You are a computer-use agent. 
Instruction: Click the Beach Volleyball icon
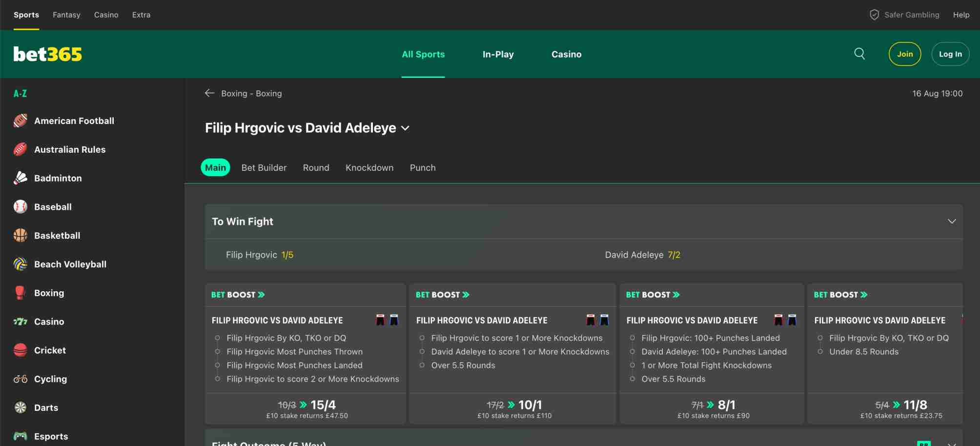pyautogui.click(x=20, y=264)
